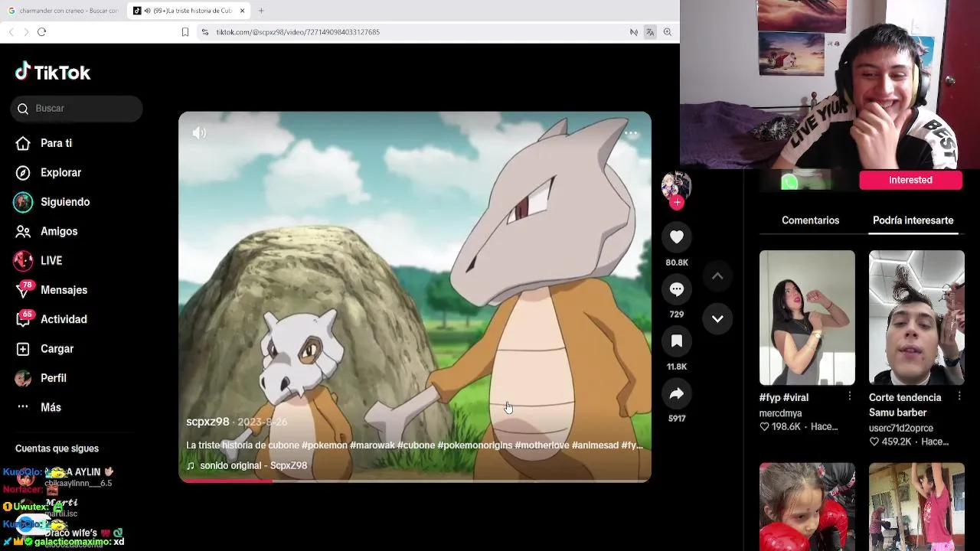Save video with bookmark icon
Screen dimensions: 980x551
click(x=677, y=341)
